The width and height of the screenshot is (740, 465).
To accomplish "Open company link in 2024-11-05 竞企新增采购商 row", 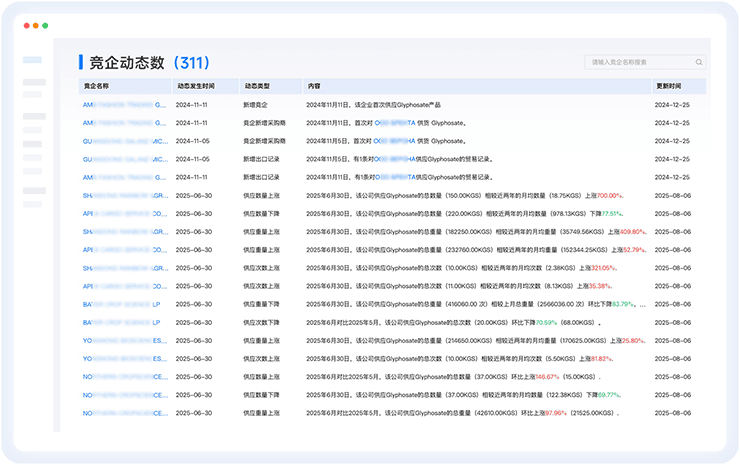I will (125, 141).
